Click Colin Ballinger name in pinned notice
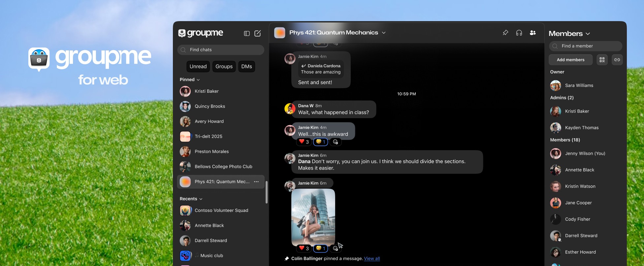This screenshot has height=266, width=644. pyautogui.click(x=307, y=259)
